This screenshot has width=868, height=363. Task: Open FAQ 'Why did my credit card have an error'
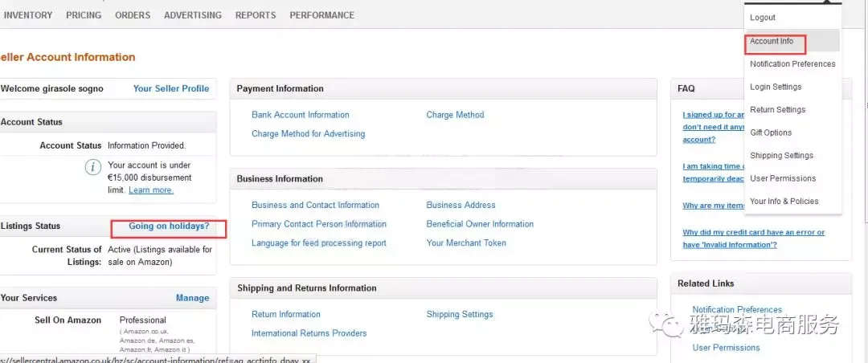[x=753, y=239]
